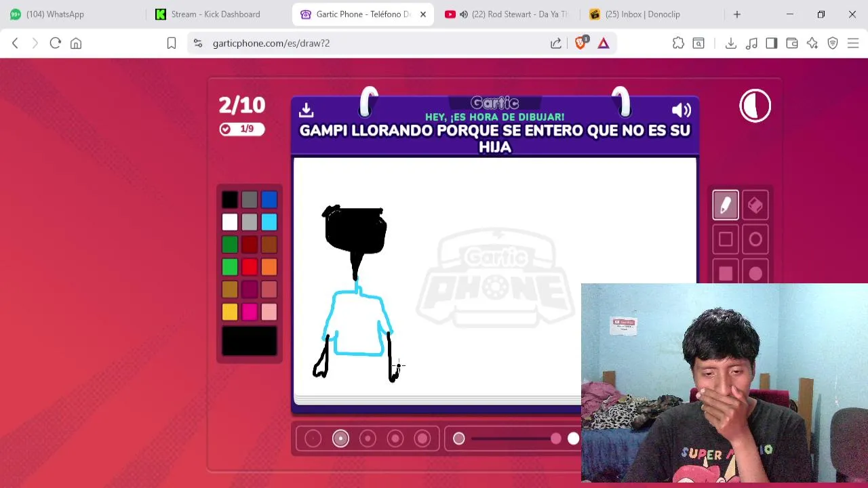
Task: Pick the yellow color swatch
Action: tap(229, 311)
